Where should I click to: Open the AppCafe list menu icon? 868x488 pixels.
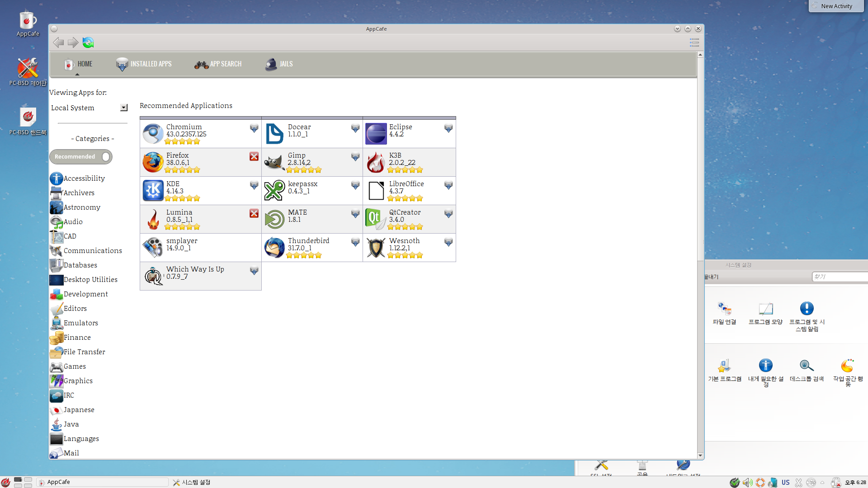click(694, 42)
